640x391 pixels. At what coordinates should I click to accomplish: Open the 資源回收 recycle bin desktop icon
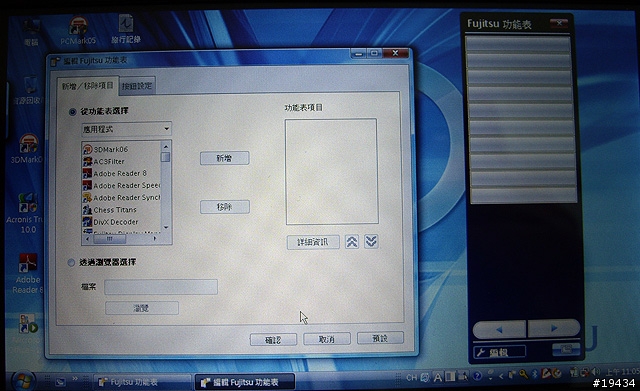click(29, 91)
